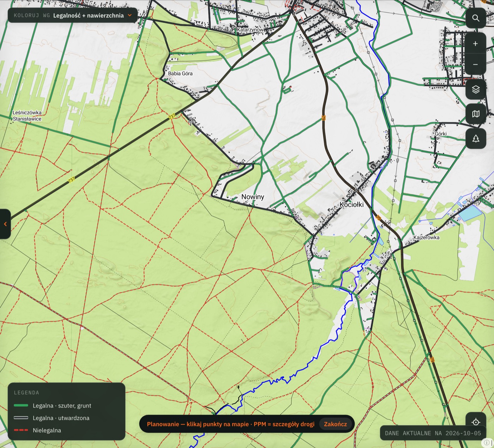Click legend entry Nielegalna
This screenshot has width=494, height=448.
click(x=47, y=430)
